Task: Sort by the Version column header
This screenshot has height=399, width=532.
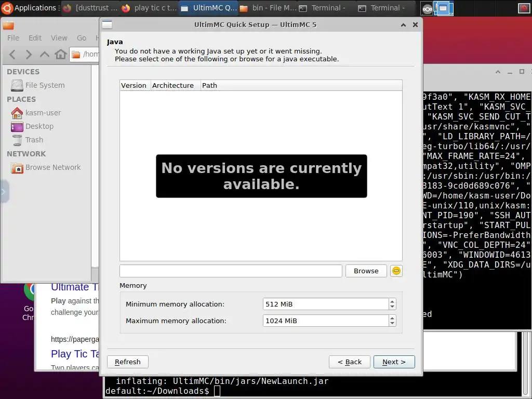Action: pos(135,86)
